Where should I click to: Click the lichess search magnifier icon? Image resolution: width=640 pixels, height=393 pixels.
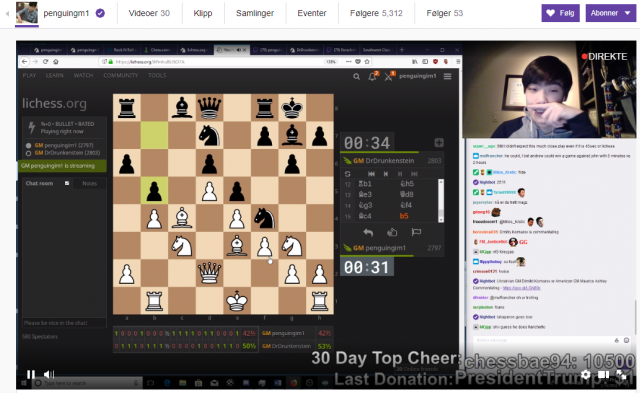(356, 76)
